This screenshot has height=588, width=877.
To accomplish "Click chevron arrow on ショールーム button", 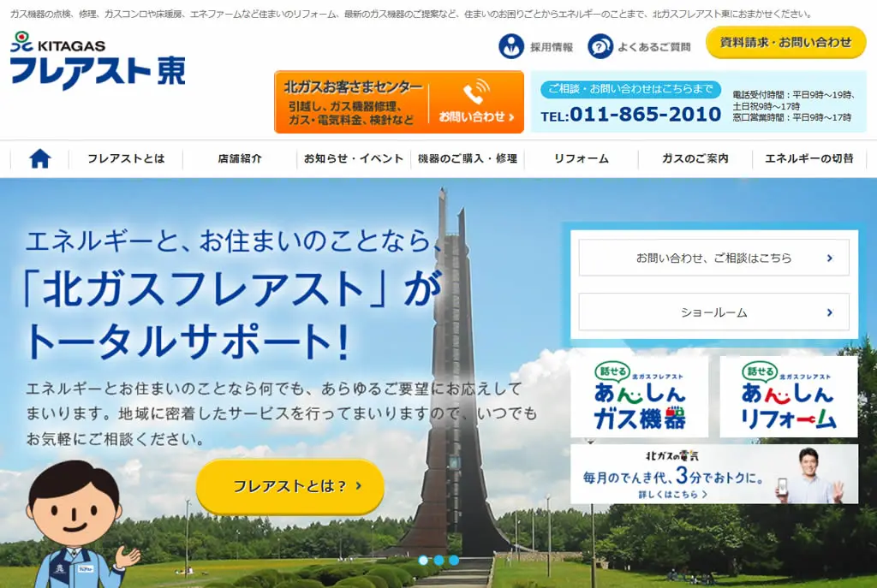I will [x=830, y=313].
